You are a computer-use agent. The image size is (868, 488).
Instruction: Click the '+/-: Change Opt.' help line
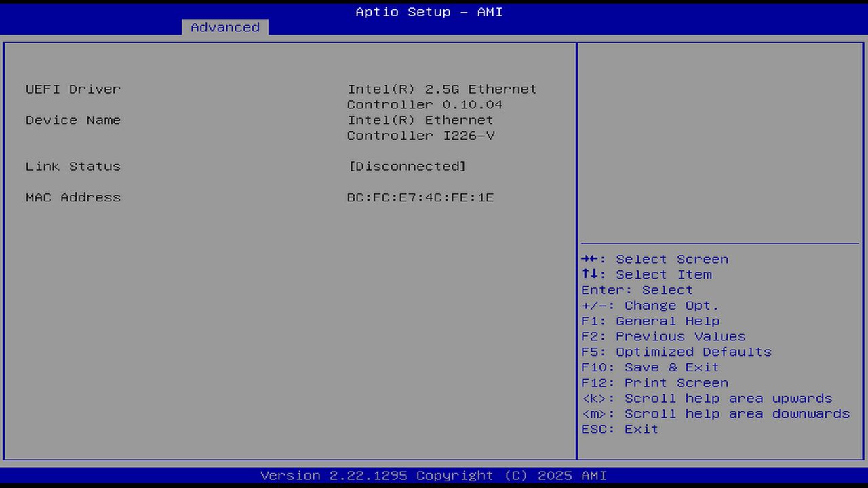tap(650, 306)
